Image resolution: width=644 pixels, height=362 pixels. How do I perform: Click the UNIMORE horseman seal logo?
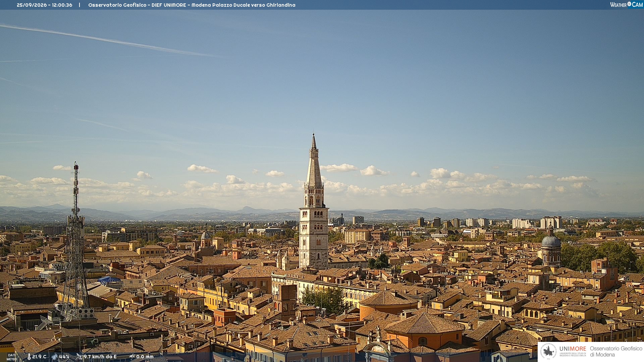coord(548,352)
